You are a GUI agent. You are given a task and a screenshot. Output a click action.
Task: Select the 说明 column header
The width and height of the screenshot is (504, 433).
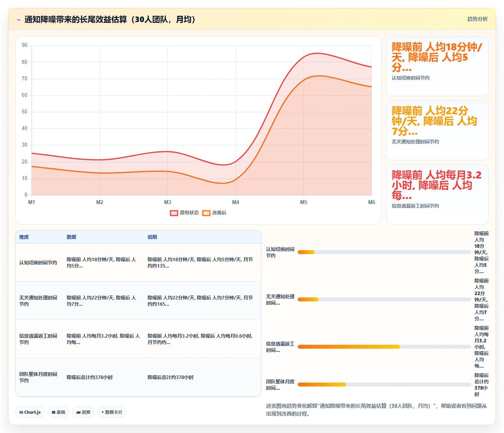pos(152,237)
